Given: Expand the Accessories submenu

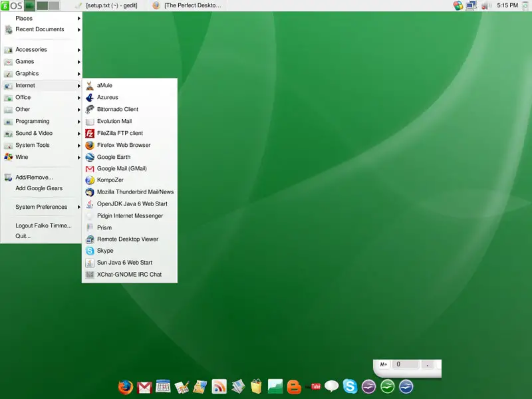Looking at the screenshot, I should coord(42,49).
